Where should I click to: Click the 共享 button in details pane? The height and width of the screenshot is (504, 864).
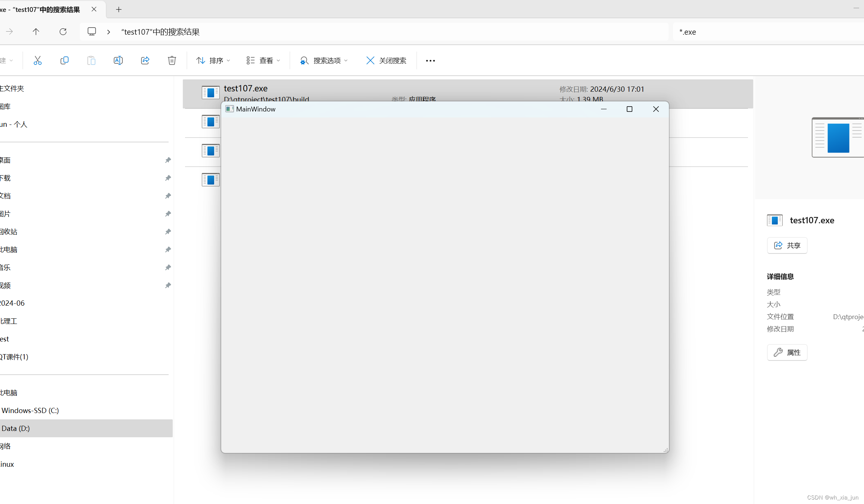tap(787, 245)
